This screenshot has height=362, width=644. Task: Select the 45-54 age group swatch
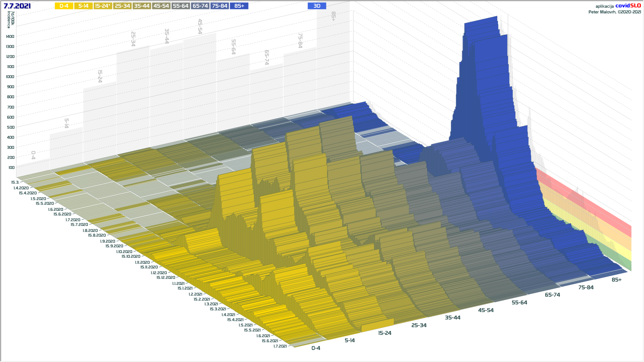[x=161, y=6]
